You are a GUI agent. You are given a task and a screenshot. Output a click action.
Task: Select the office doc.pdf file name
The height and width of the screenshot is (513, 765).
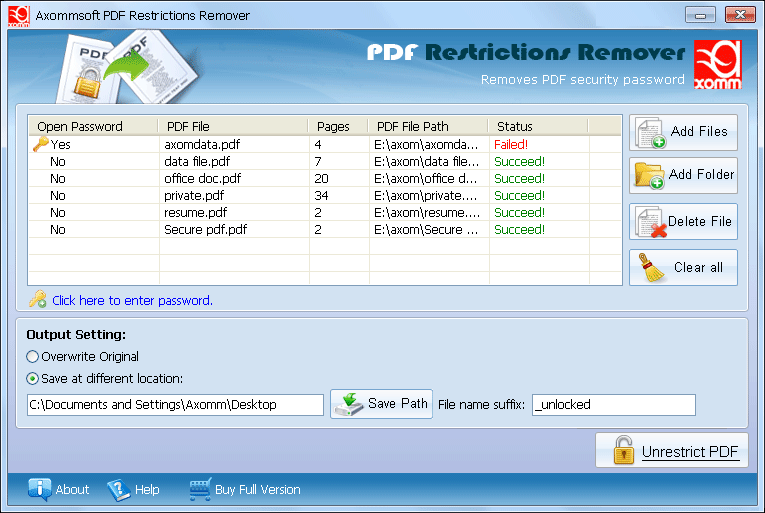[202, 179]
